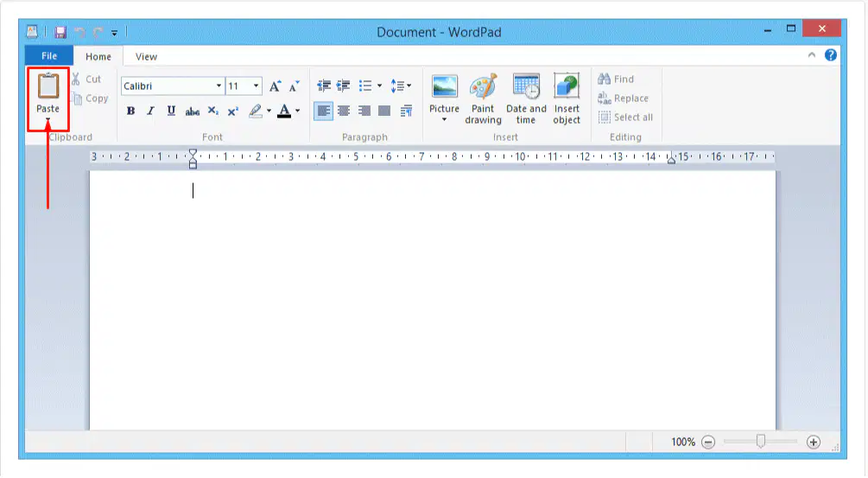Toggle Bold formatting
The height and width of the screenshot is (478, 868).
pos(130,111)
